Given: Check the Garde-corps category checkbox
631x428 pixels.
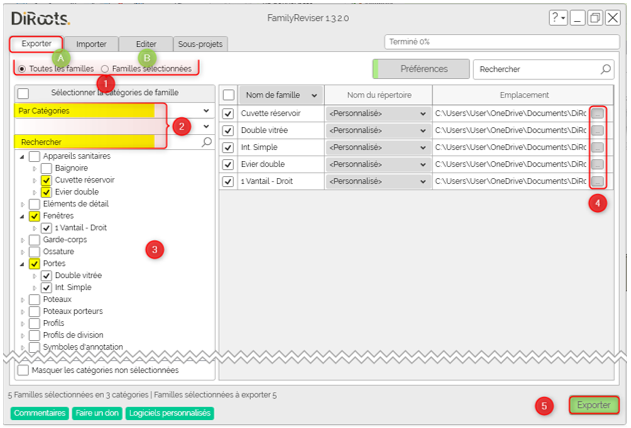Looking at the screenshot, I should pyautogui.click(x=35, y=240).
